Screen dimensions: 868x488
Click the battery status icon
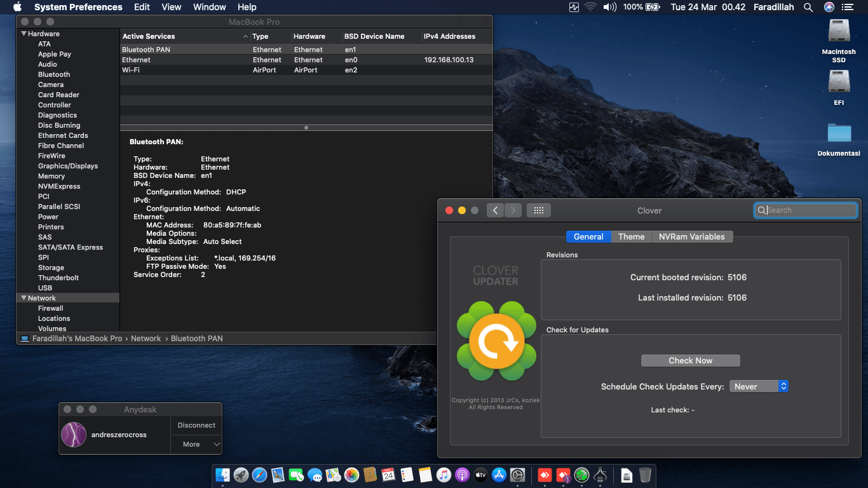click(653, 7)
